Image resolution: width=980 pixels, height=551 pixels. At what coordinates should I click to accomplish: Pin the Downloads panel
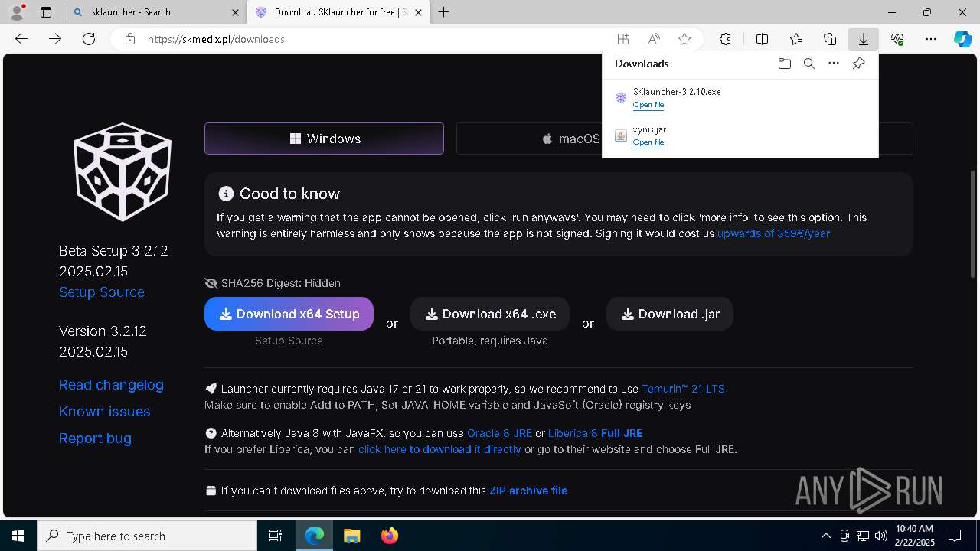pos(858,64)
